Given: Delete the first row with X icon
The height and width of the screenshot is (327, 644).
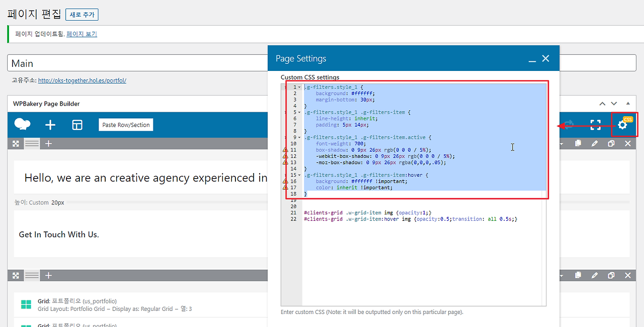Looking at the screenshot, I should point(628,143).
